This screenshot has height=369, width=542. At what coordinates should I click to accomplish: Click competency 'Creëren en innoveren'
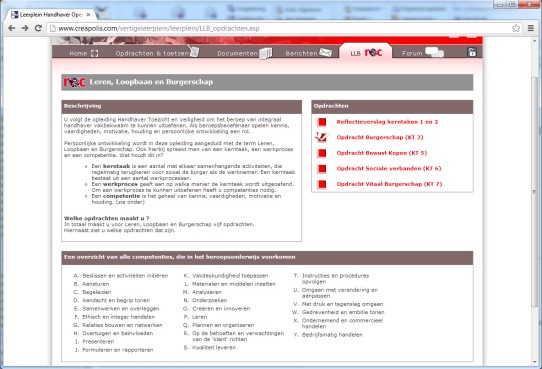point(221,309)
